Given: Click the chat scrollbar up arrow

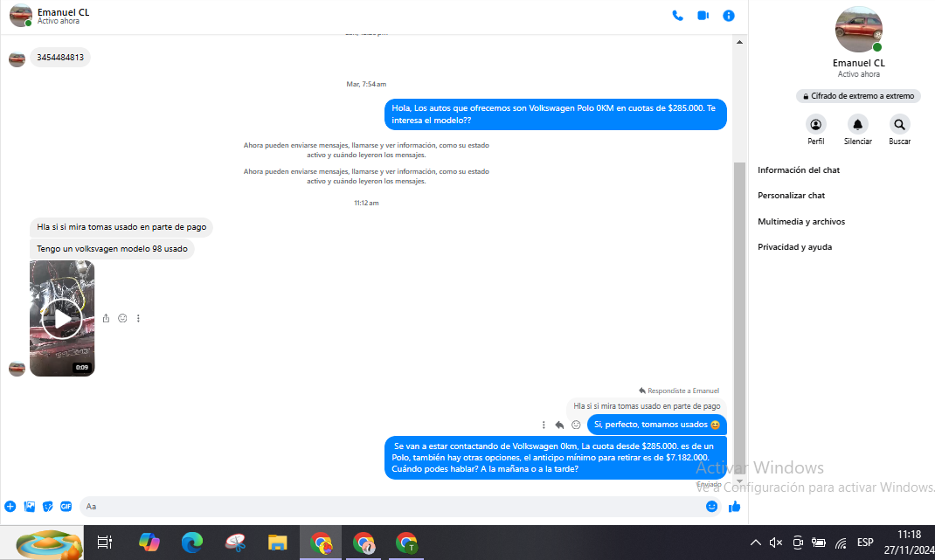Looking at the screenshot, I should pos(739,42).
